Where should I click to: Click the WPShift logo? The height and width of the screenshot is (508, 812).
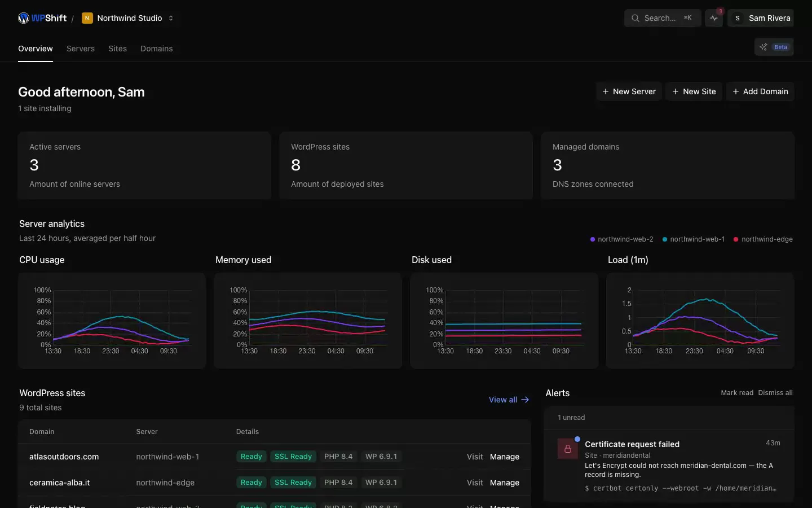click(x=42, y=18)
